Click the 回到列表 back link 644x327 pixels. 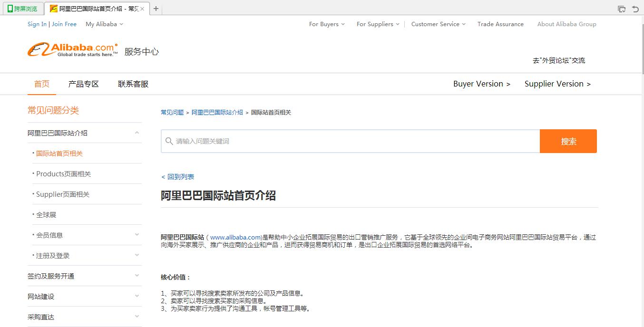click(178, 177)
